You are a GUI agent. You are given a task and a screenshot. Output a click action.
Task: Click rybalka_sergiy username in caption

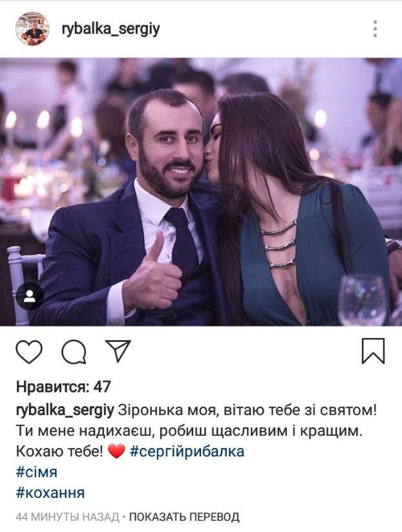pyautogui.click(x=65, y=411)
